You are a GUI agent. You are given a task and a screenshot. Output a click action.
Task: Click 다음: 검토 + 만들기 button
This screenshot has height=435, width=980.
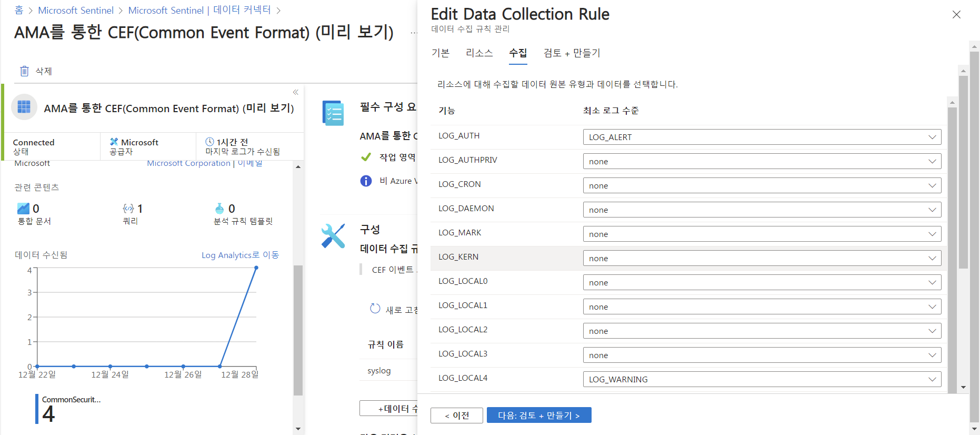[539, 416]
